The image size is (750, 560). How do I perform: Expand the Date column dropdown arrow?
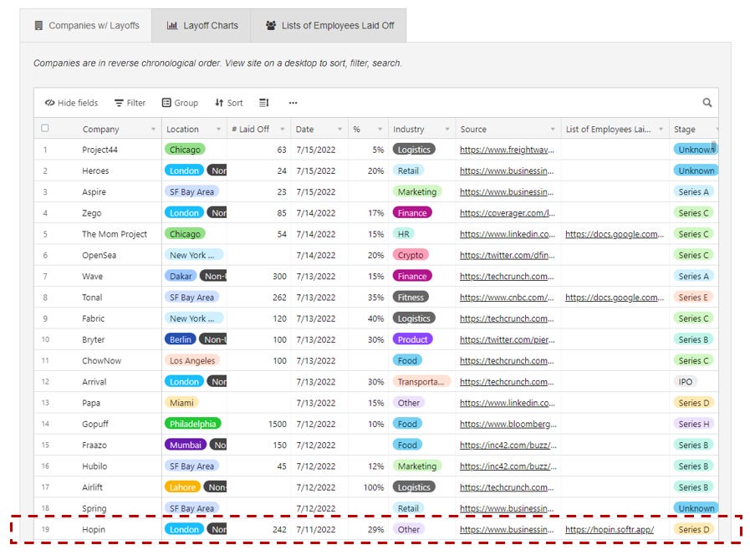tap(339, 129)
